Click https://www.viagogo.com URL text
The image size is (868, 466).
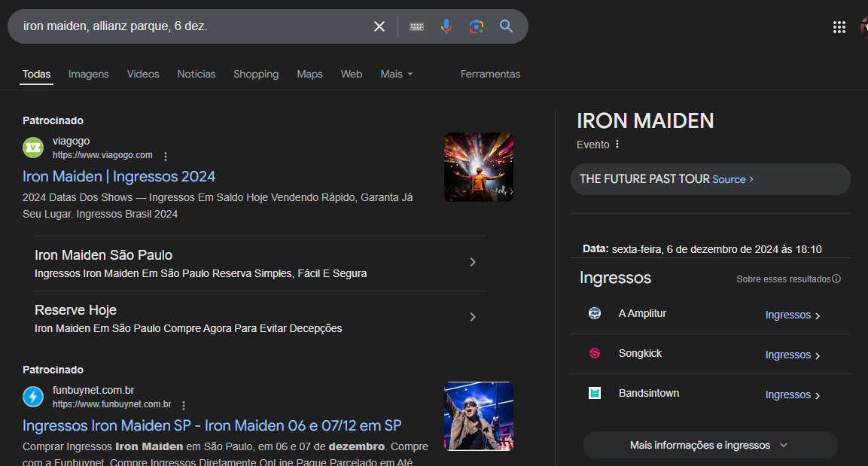tap(102, 156)
